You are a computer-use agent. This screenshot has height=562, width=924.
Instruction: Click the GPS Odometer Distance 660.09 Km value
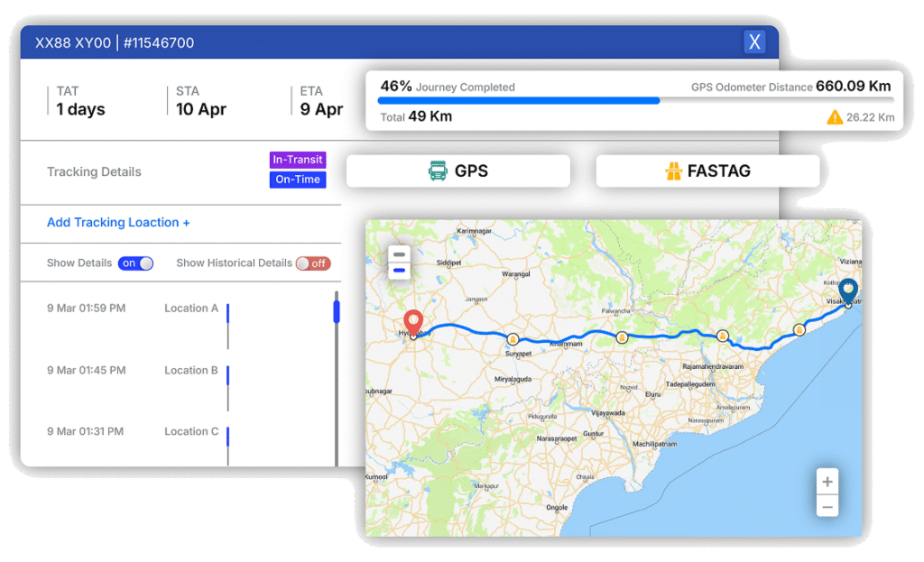[x=854, y=86]
